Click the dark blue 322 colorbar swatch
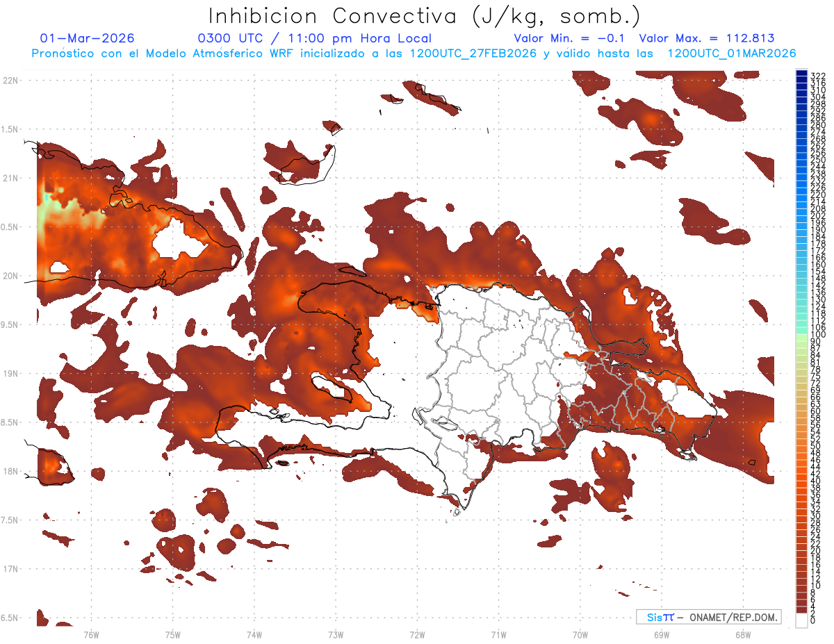The width and height of the screenshot is (834, 644). 801,74
